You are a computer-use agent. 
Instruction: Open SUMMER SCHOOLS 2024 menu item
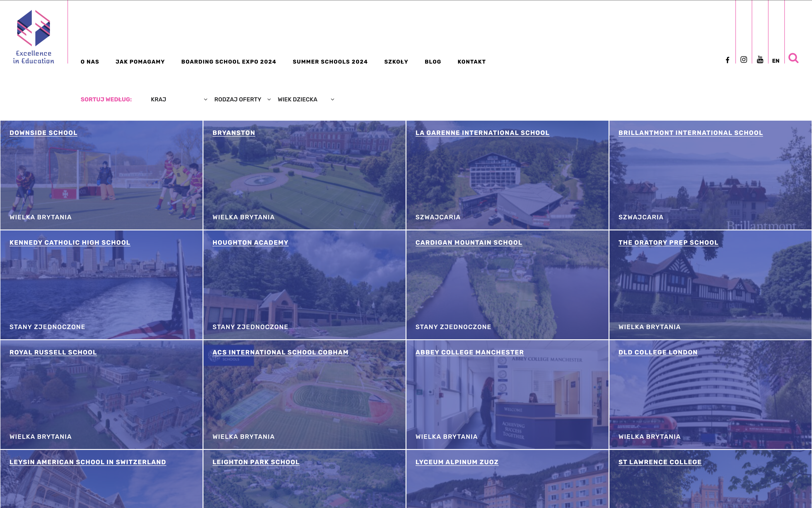coord(330,62)
